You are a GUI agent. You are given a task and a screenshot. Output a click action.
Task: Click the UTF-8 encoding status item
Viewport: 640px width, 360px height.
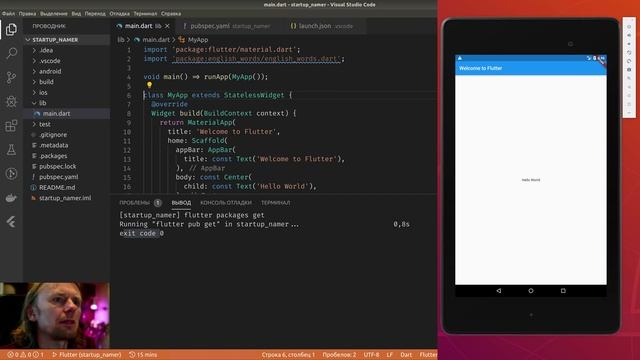point(371,355)
